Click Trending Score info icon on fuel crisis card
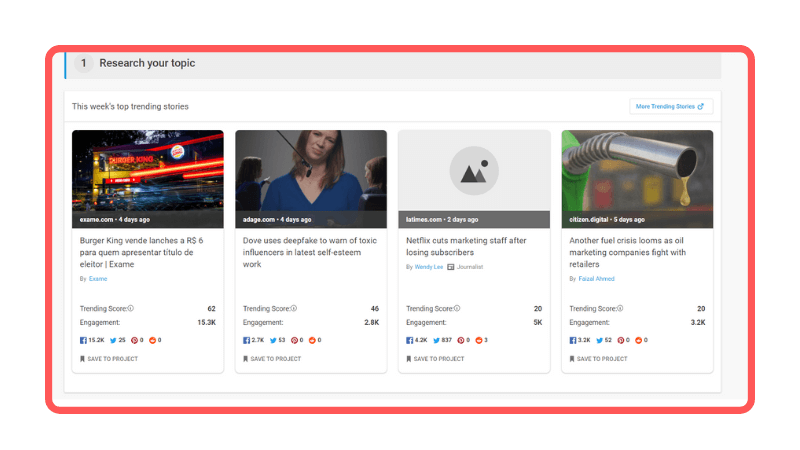Viewport: 800px width, 450px height. [x=620, y=308]
